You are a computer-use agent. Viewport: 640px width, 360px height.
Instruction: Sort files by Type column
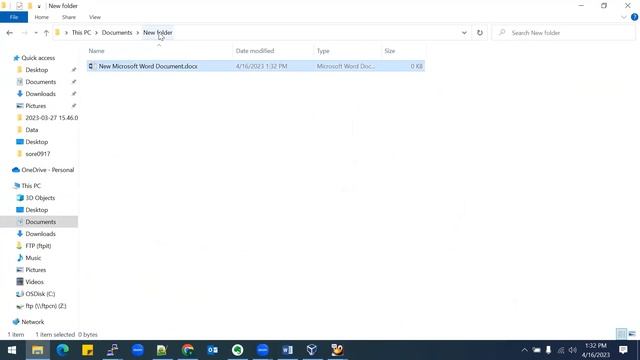tap(323, 51)
